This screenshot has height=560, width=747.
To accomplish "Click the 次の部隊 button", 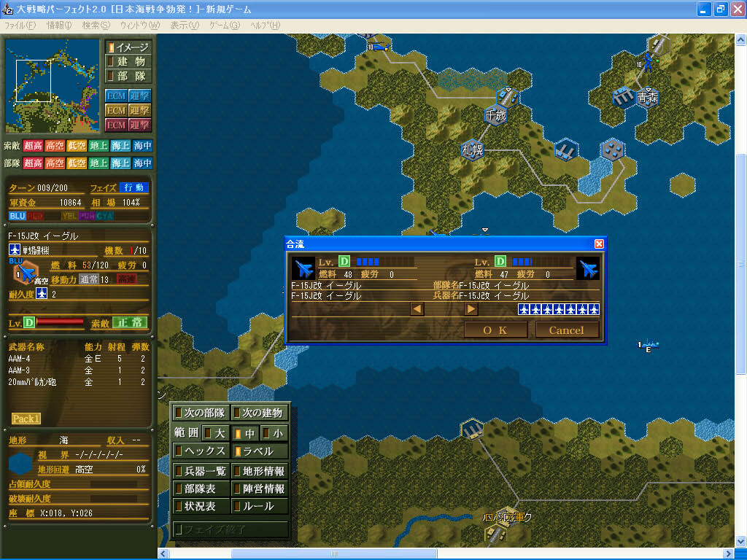I will point(201,413).
